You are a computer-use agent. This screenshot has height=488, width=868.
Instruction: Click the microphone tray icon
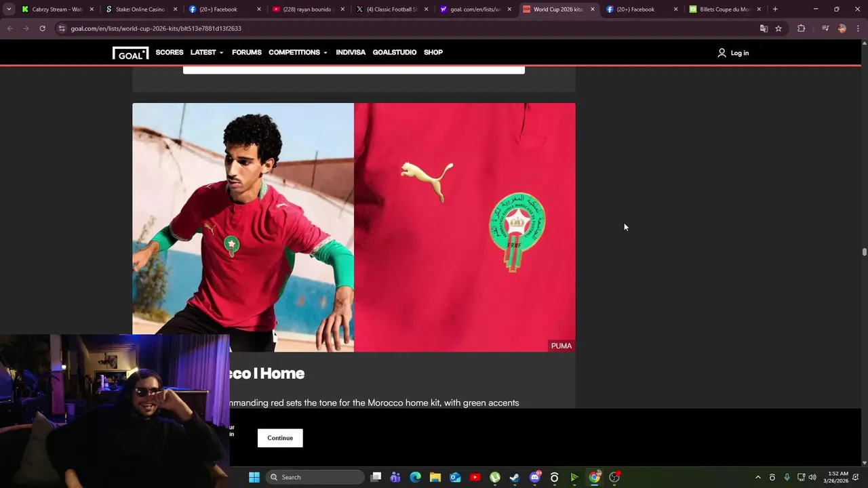tap(787, 477)
